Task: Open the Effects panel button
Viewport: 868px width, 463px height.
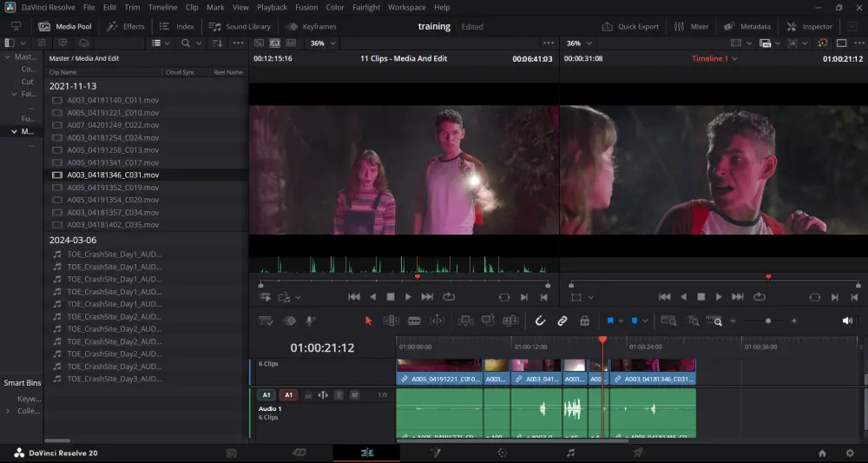Action: (126, 27)
